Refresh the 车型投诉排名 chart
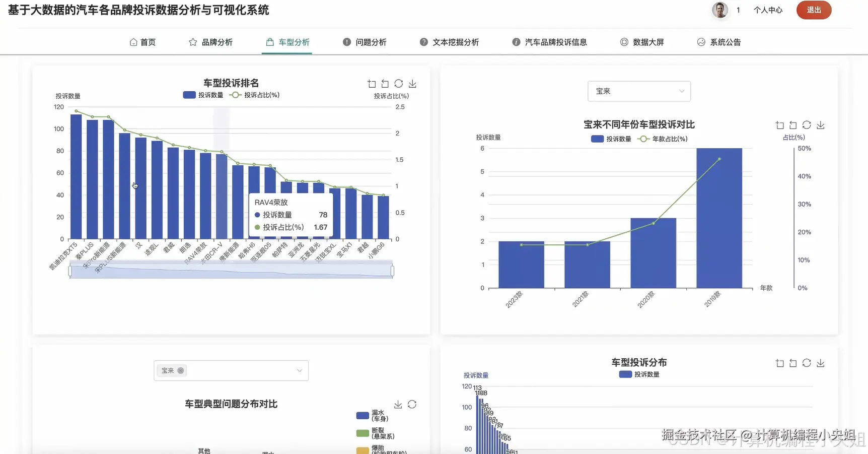This screenshot has height=454, width=868. (x=399, y=83)
